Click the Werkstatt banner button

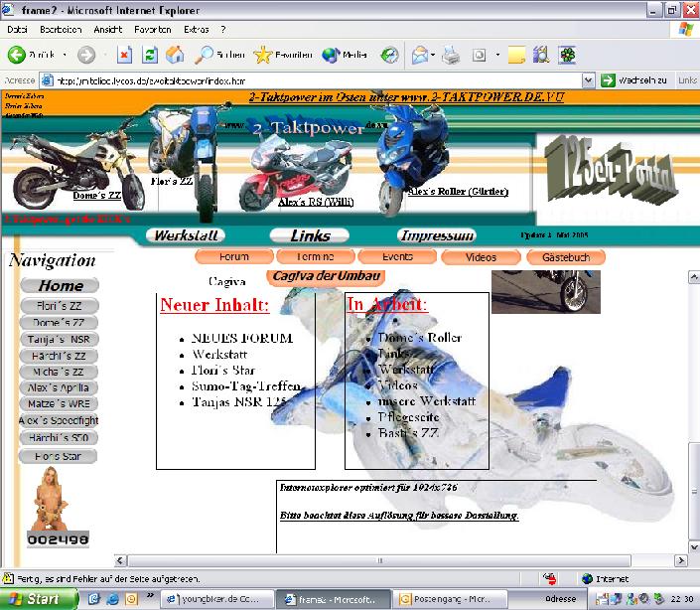[186, 235]
